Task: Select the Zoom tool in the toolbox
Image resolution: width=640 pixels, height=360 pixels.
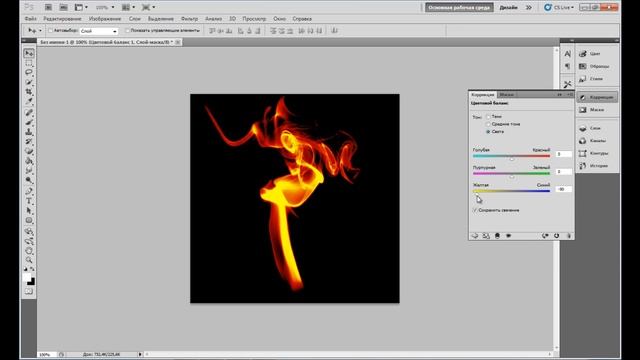Action: click(x=29, y=260)
